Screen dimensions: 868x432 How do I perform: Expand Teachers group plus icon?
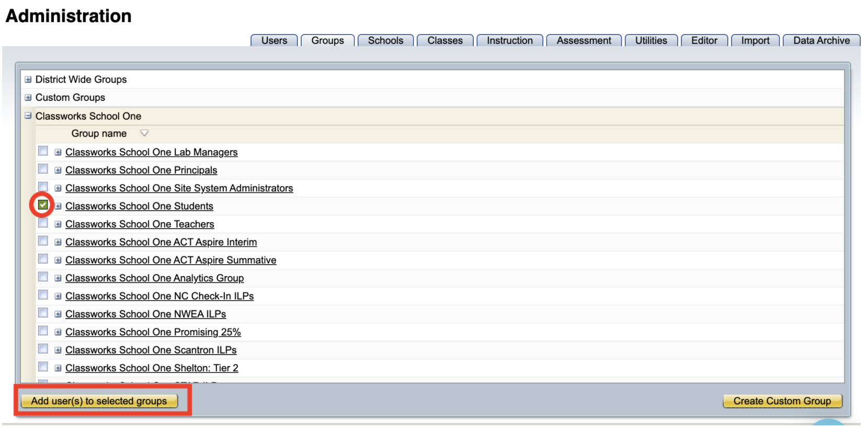tap(58, 224)
